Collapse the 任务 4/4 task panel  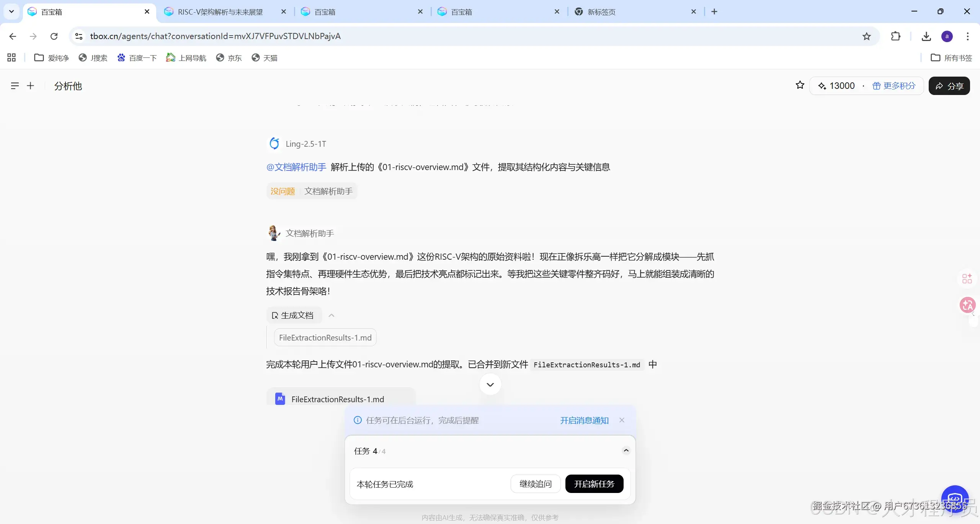[x=626, y=450]
